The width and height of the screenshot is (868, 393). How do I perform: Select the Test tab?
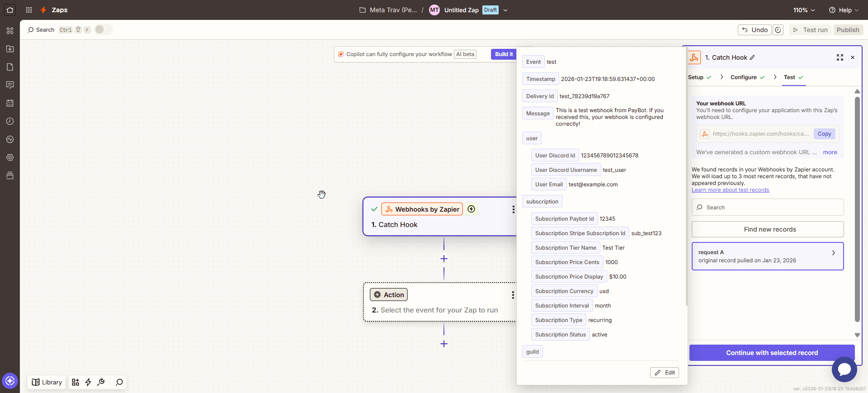793,77
